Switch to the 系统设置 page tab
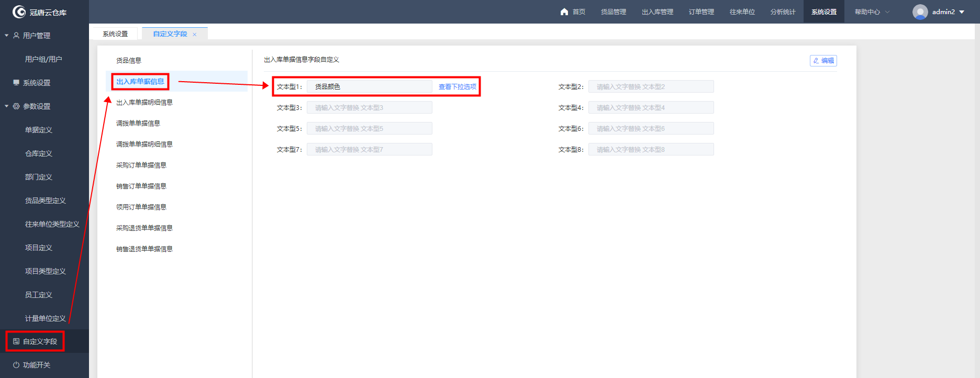980x378 pixels. [115, 34]
